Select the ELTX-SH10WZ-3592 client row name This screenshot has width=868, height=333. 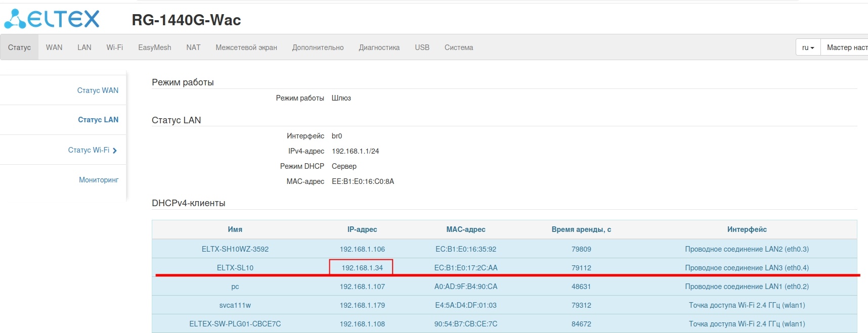click(235, 249)
